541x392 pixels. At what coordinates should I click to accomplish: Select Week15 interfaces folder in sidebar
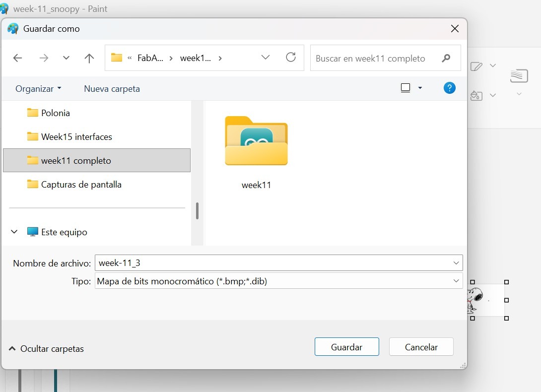(x=97, y=136)
